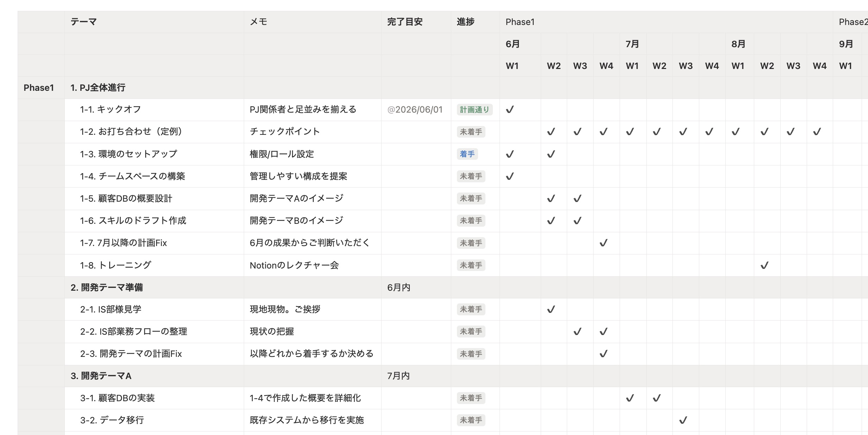Click the チームスペースの構築 checkmark in June W1

point(510,176)
